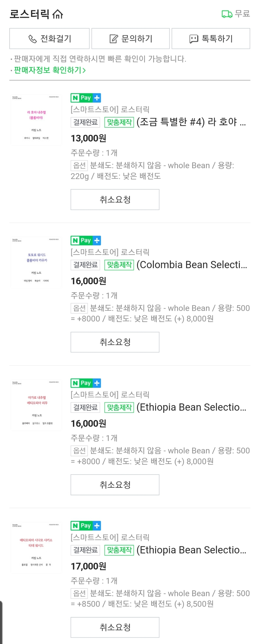This screenshot has height=644, width=259.
Task: Tap the home icon beside 로스터릭
Action: pos(58,14)
